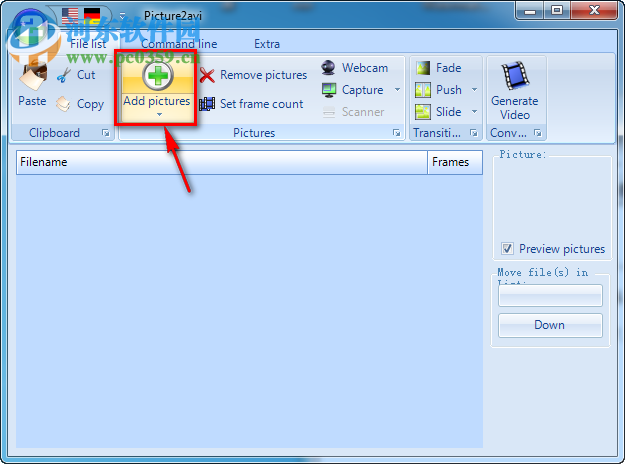This screenshot has width=625, height=464.
Task: Switch to the File list tab
Action: pos(88,44)
